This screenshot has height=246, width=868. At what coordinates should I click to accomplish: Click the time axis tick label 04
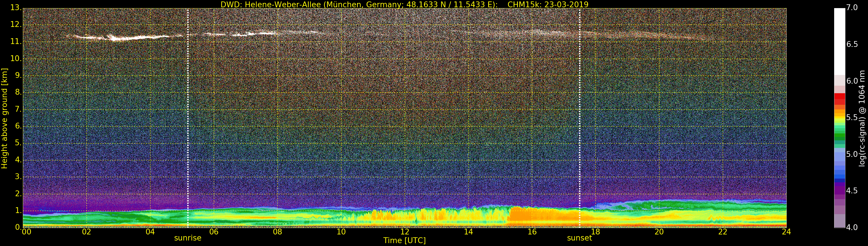(x=150, y=232)
